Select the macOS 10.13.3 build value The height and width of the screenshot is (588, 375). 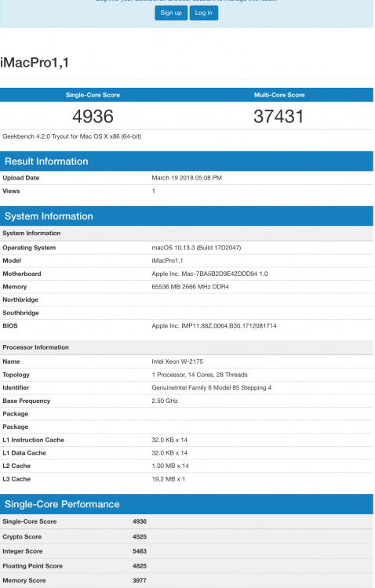196,248
